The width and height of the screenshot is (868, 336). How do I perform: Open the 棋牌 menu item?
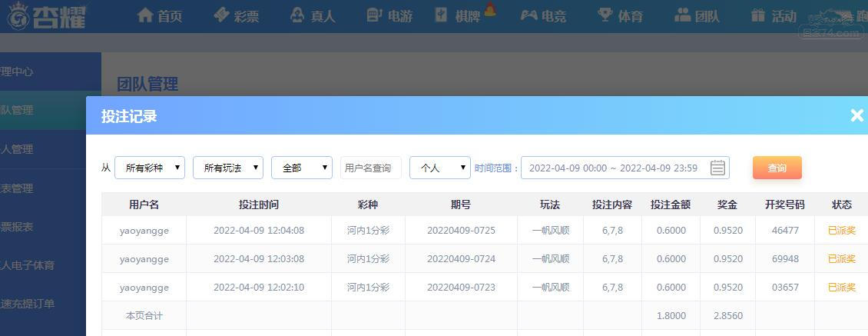tap(459, 15)
